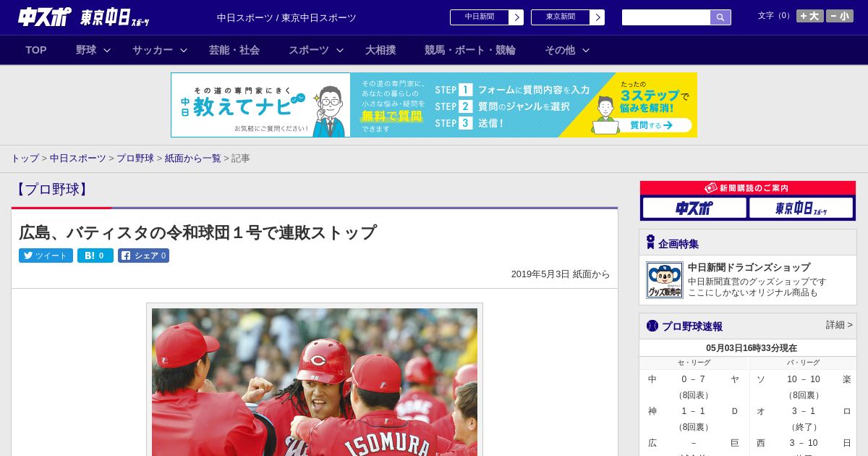Expand the 野球 menu chevron
This screenshot has width=868, height=456.
click(x=107, y=50)
